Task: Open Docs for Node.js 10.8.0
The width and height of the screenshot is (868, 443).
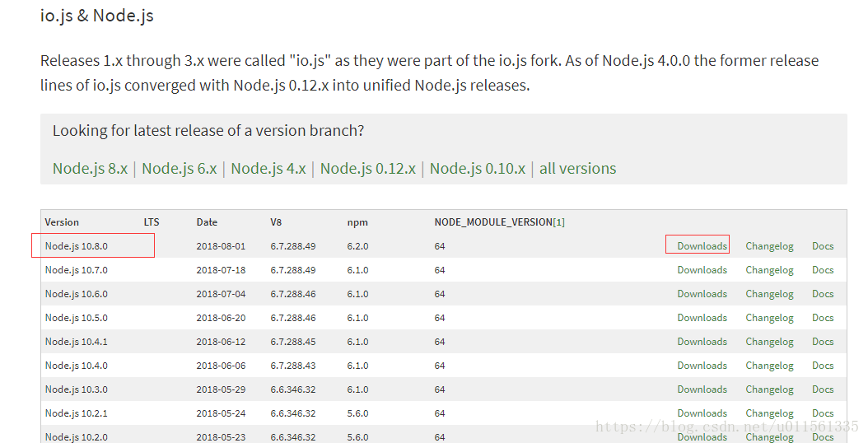Action: [823, 246]
